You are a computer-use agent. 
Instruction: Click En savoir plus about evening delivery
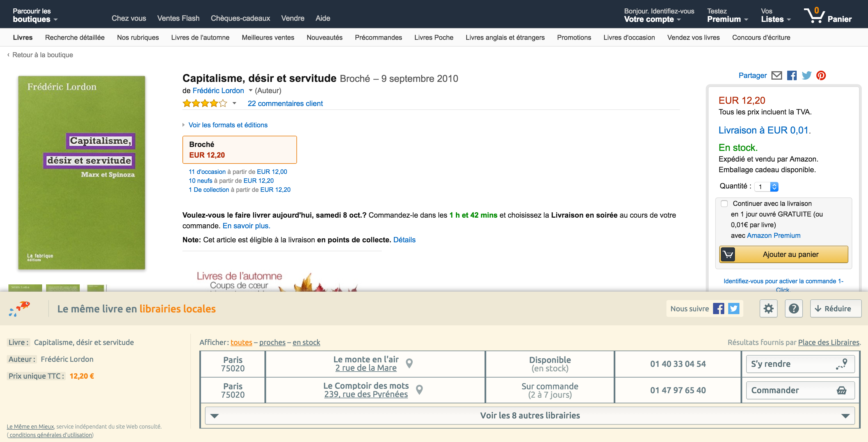tap(246, 226)
